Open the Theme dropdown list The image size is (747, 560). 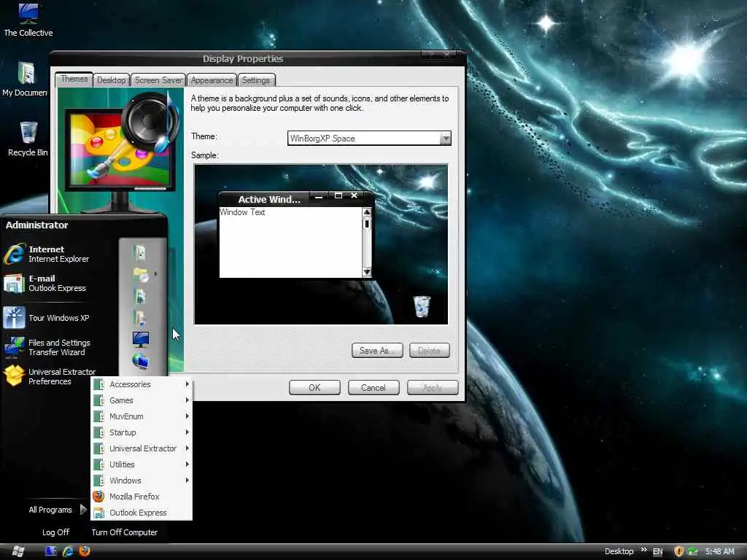click(446, 139)
